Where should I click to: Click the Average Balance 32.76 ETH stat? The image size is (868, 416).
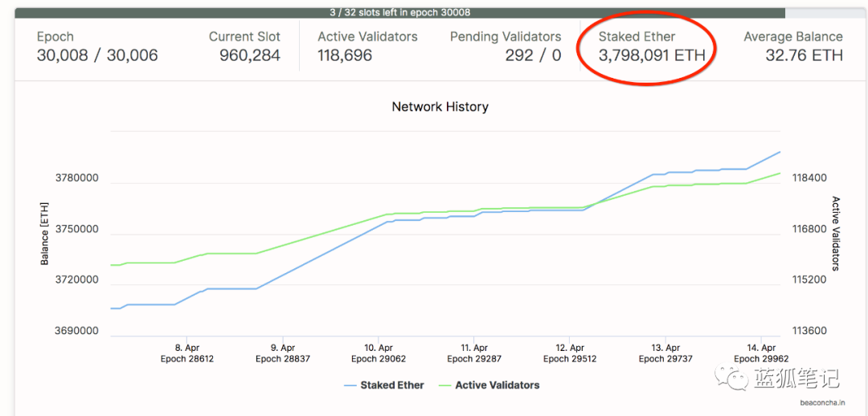[804, 55]
